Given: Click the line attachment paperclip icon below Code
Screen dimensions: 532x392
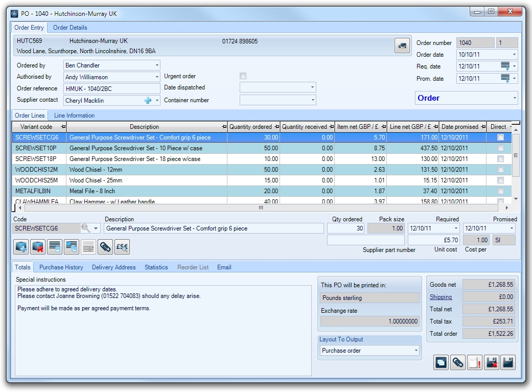Looking at the screenshot, I should point(105,247).
